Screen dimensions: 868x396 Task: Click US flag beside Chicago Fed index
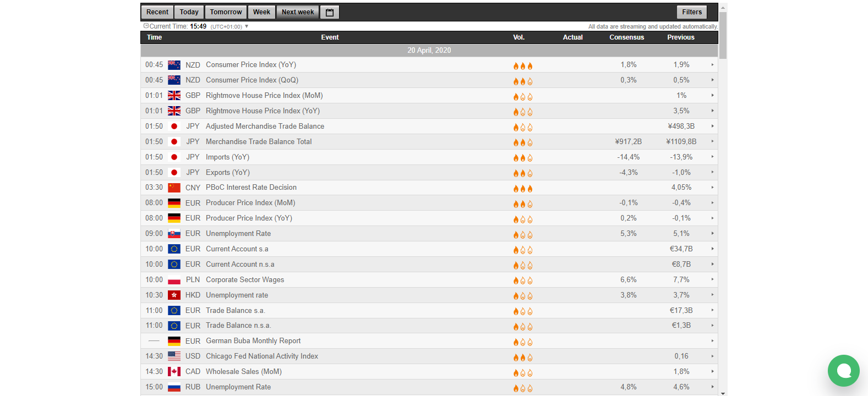point(174,356)
